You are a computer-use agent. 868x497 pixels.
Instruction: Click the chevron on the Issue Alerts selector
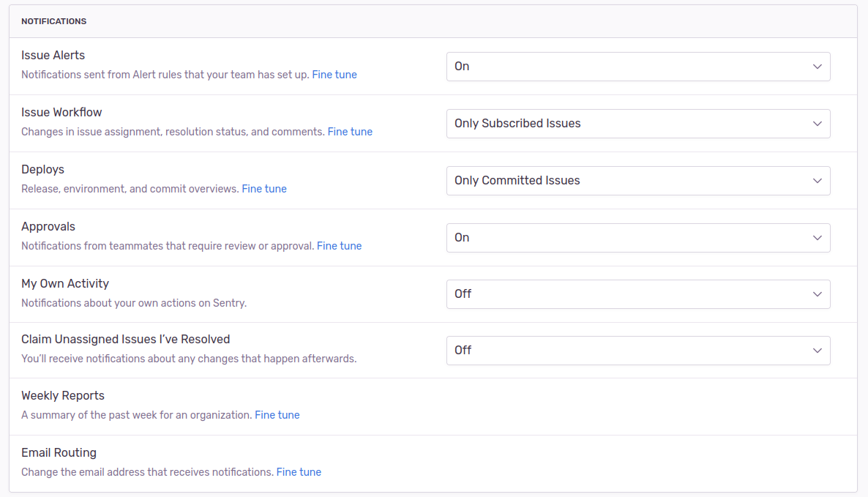coord(818,66)
